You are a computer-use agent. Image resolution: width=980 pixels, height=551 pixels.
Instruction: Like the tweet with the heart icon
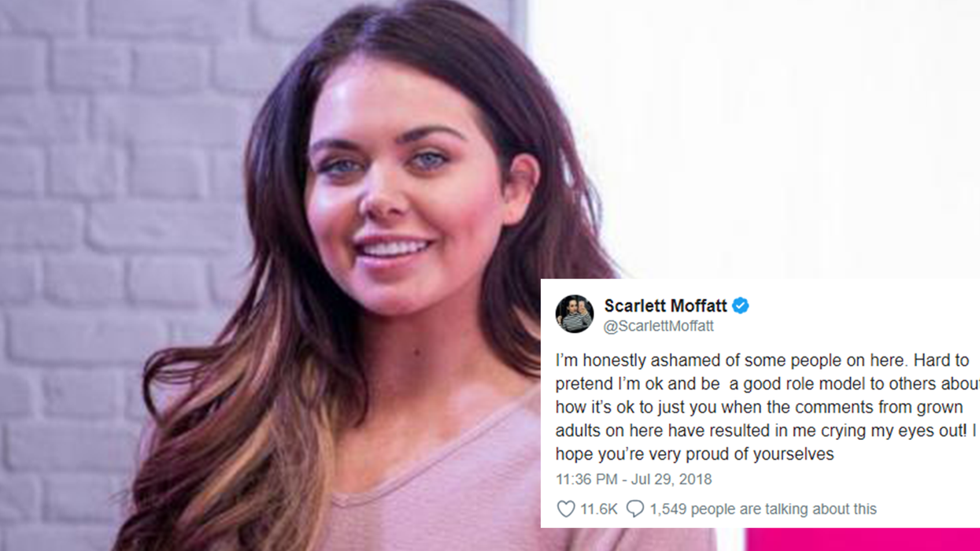pyautogui.click(x=566, y=509)
